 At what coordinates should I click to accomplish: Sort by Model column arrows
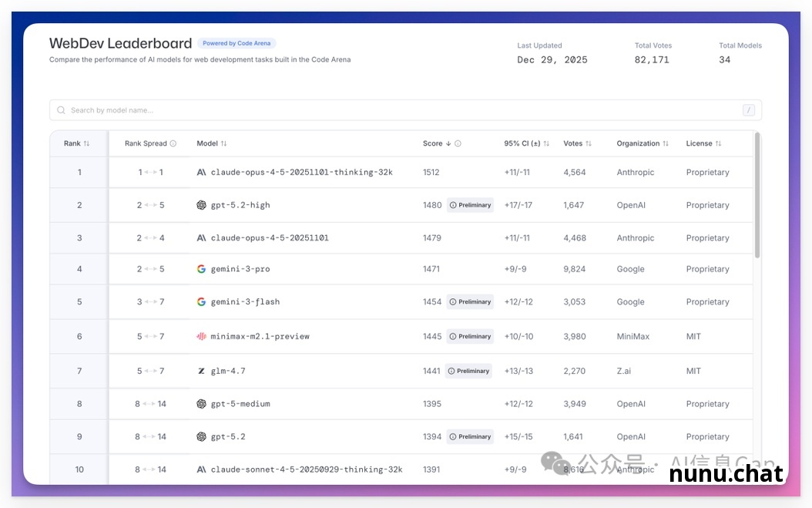point(223,143)
